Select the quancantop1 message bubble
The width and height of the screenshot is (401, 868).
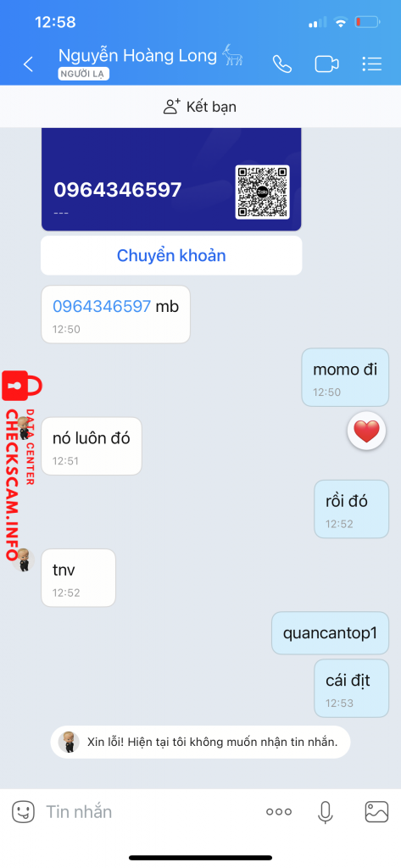[x=330, y=632]
